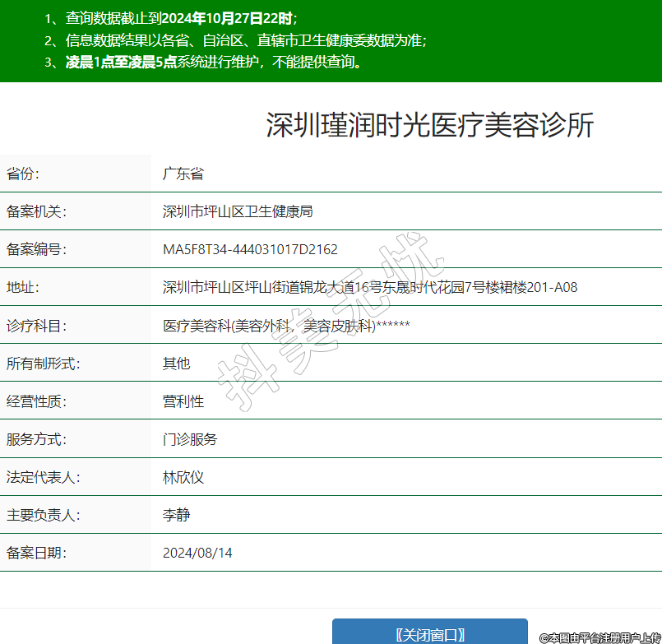Image resolution: width=662 pixels, height=644 pixels.
Task: Click the 【关闭窗口】 button
Action: coord(429,633)
